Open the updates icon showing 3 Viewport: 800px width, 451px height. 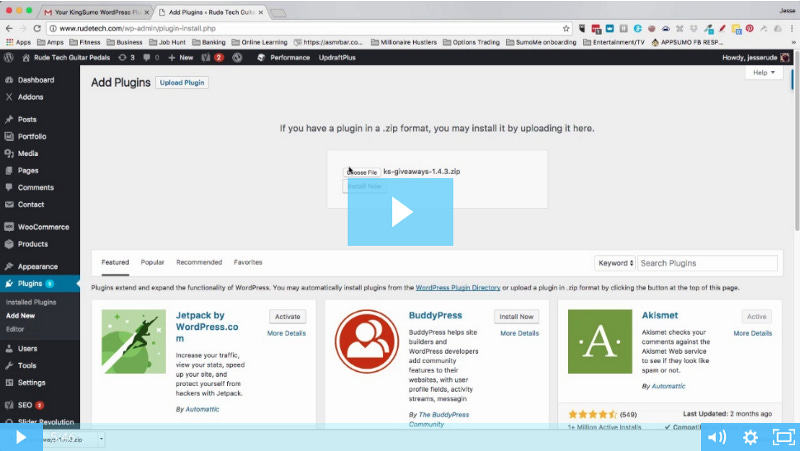[126, 58]
